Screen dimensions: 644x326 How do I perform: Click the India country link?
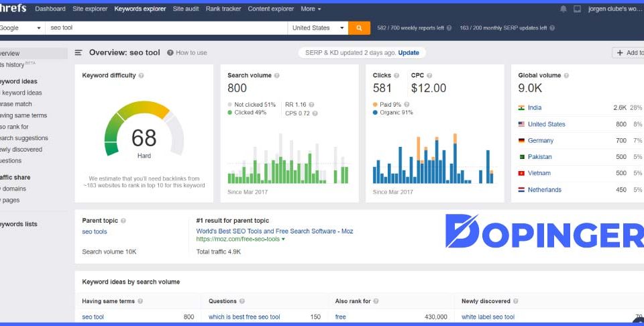535,107
